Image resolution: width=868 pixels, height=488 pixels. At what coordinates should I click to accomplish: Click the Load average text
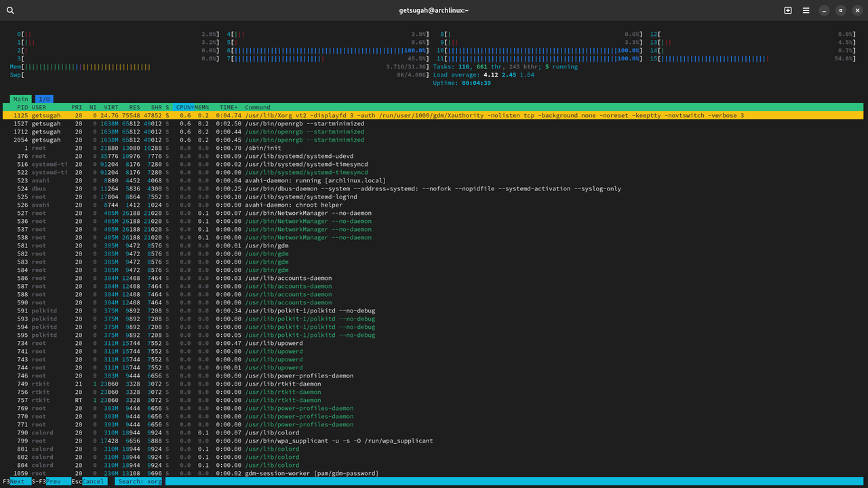pyautogui.click(x=484, y=75)
